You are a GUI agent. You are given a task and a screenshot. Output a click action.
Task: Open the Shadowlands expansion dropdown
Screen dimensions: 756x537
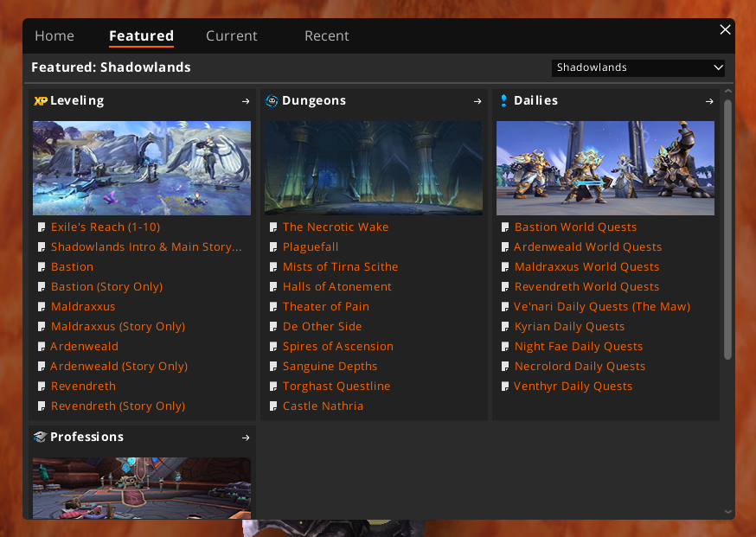point(638,67)
